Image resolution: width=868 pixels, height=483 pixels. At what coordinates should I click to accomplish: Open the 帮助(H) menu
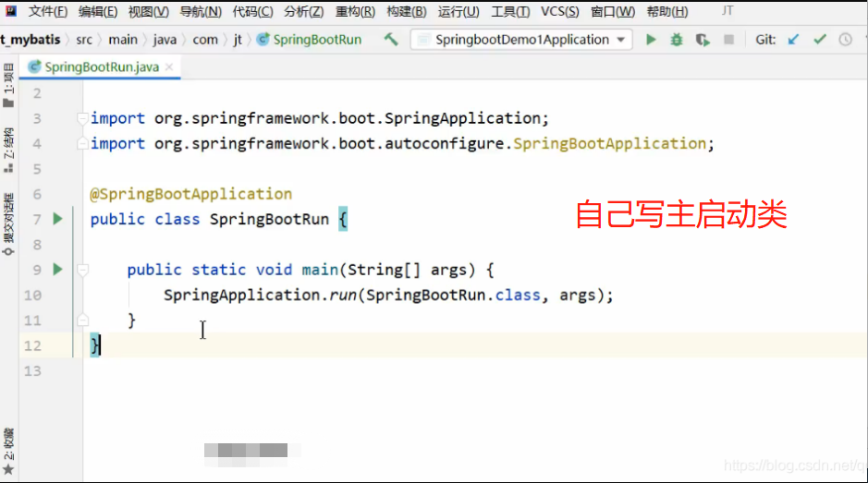coord(667,11)
